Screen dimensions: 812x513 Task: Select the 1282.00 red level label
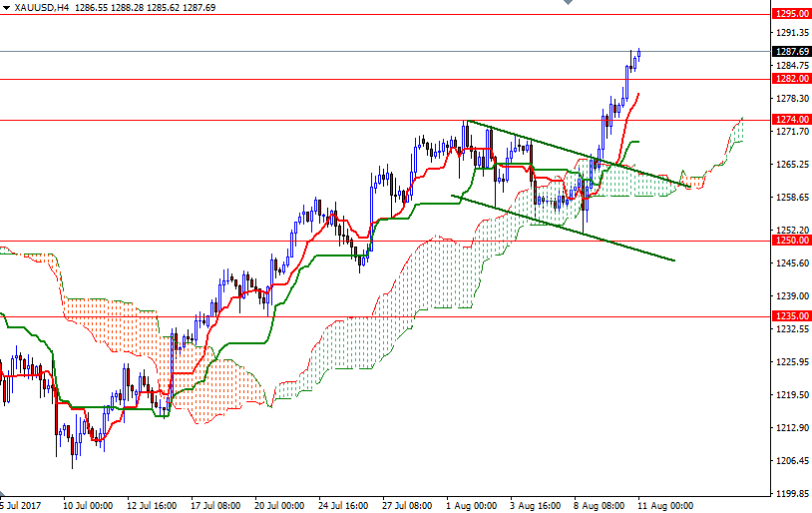[x=791, y=79]
